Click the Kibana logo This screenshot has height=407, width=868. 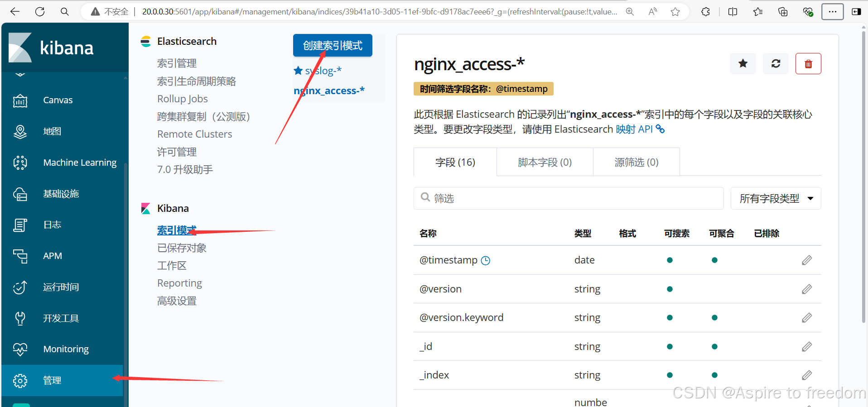tap(51, 48)
